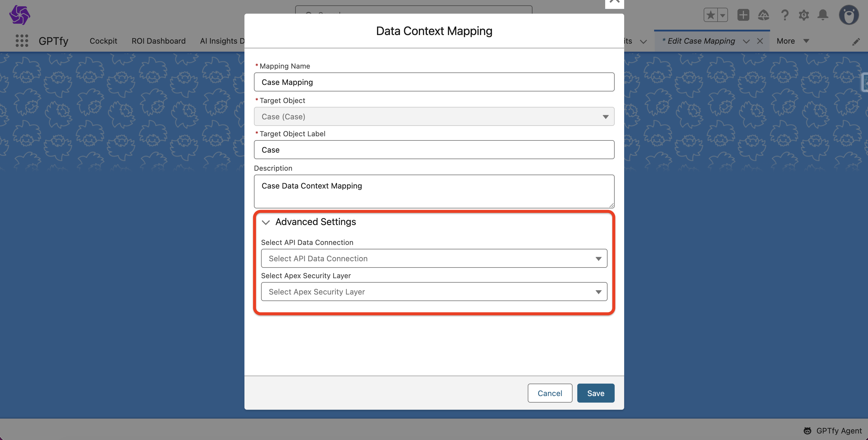Open the Cockpit tab

(x=103, y=41)
